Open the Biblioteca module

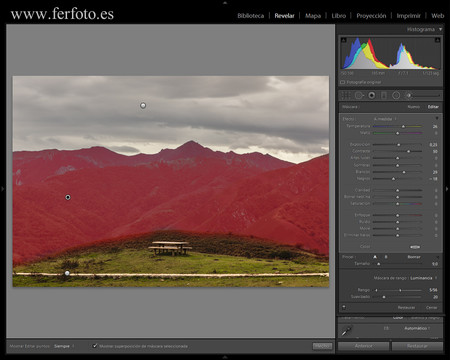point(251,16)
